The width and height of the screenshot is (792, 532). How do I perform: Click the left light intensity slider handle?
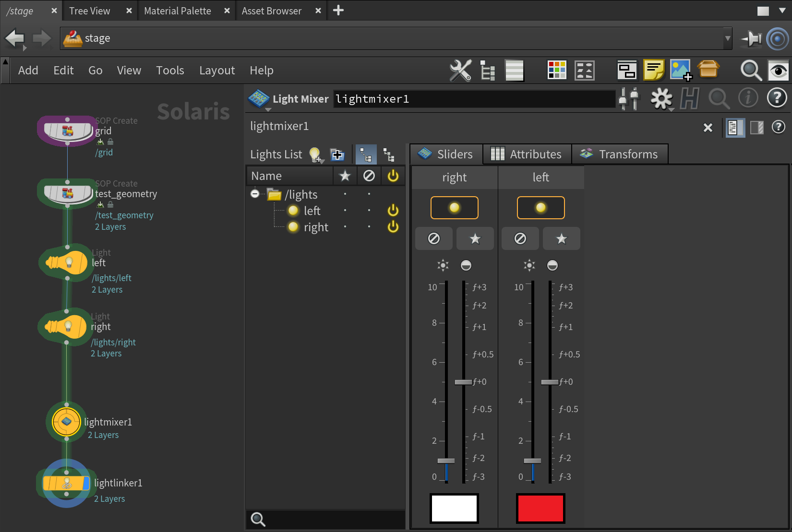click(532, 461)
